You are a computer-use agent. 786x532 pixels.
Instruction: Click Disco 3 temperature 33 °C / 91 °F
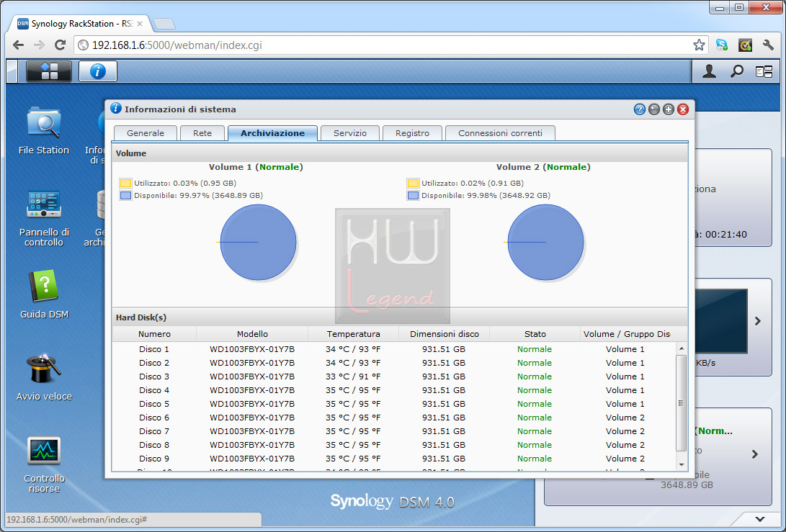coord(353,377)
